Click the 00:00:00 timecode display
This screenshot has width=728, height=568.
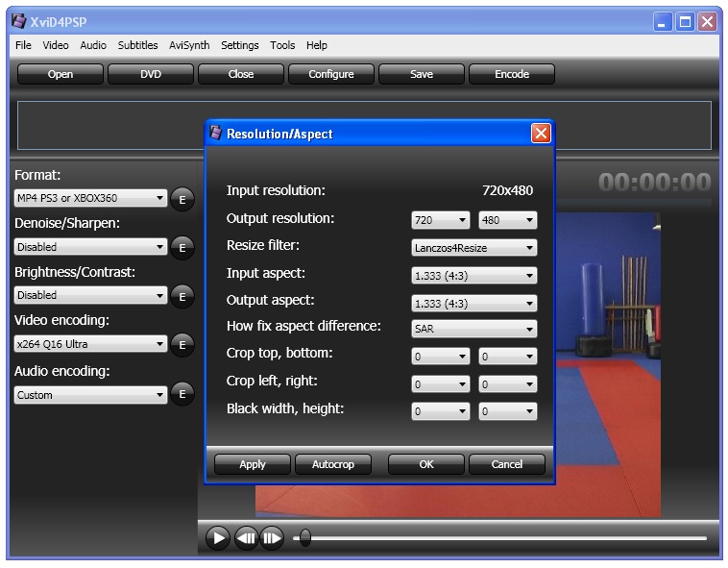click(x=655, y=182)
